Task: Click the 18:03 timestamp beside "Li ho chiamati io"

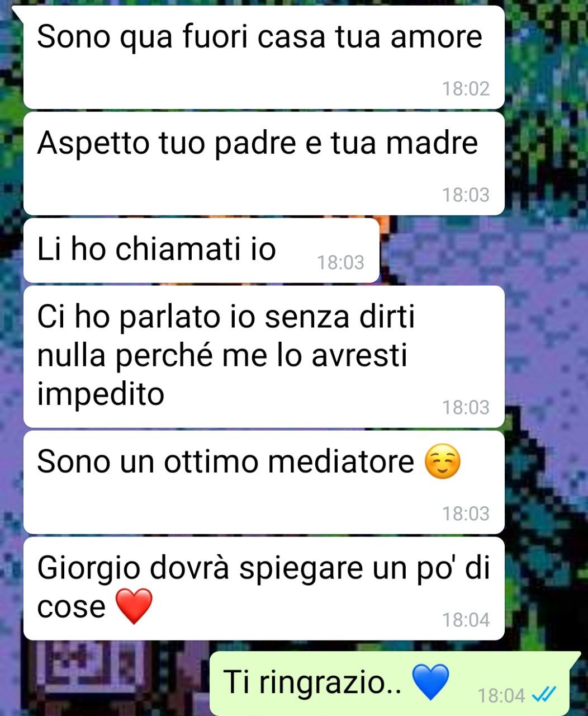Action: click(340, 262)
